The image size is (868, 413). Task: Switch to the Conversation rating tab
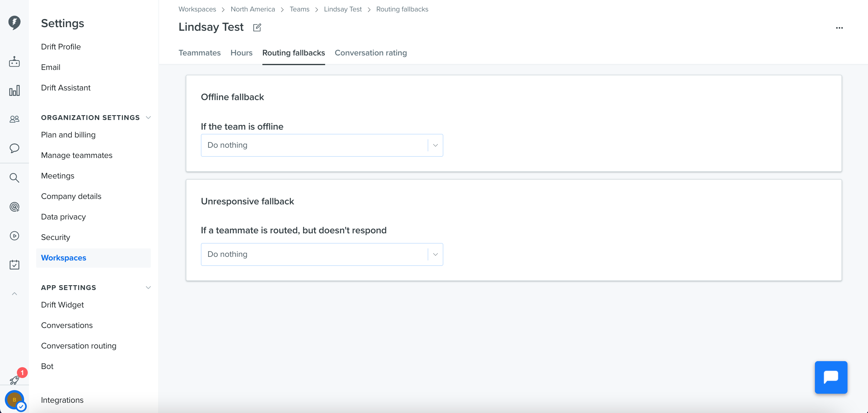click(371, 53)
